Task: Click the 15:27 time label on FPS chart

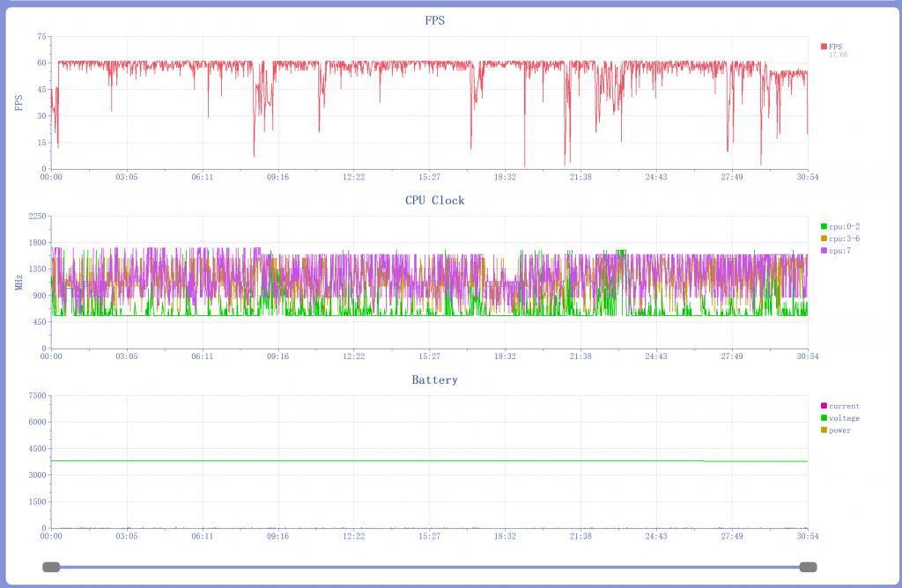Action: [429, 177]
